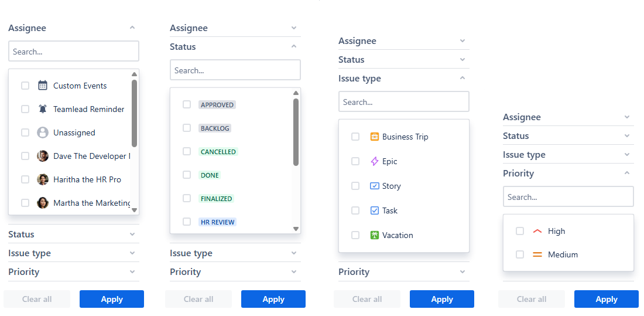Image resolution: width=644 pixels, height=316 pixels.
Task: Choose the Task issue type option
Action: click(390, 210)
